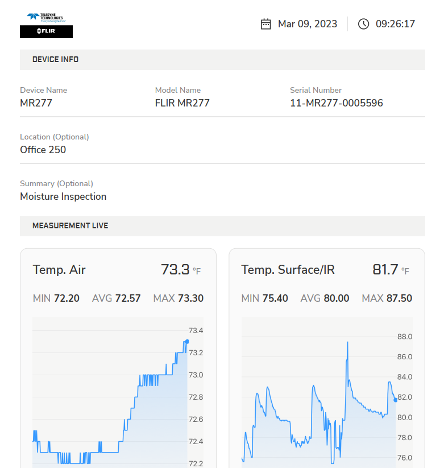Click the MAX 73.30 value in Temp. Air
The width and height of the screenshot is (440, 468).
178,298
